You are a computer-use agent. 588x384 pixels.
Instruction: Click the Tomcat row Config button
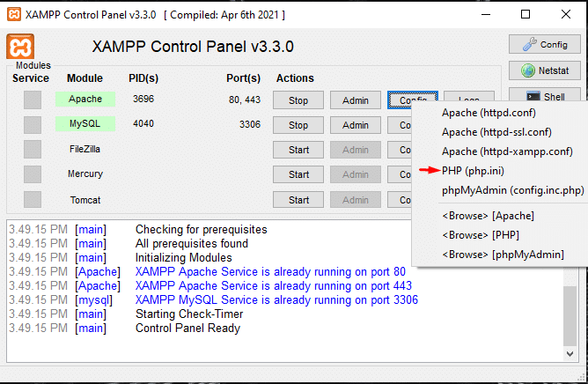[x=400, y=200]
